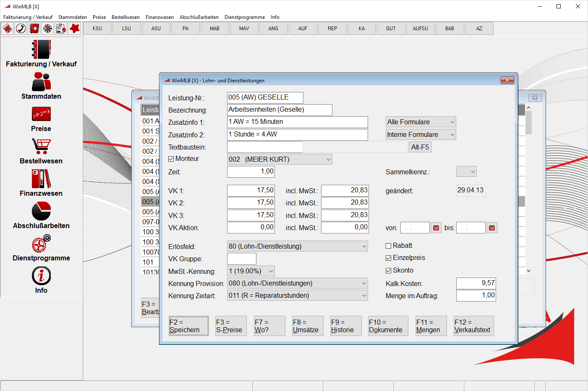The height and width of the screenshot is (391, 588).
Task: Click the telephone toolbar icon
Action: click(x=21, y=29)
